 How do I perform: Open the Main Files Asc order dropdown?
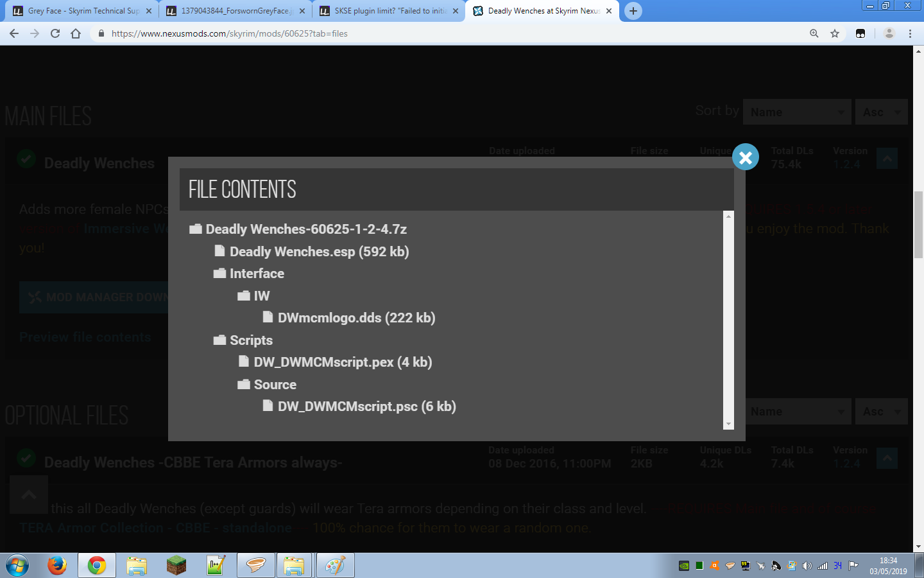coord(882,112)
